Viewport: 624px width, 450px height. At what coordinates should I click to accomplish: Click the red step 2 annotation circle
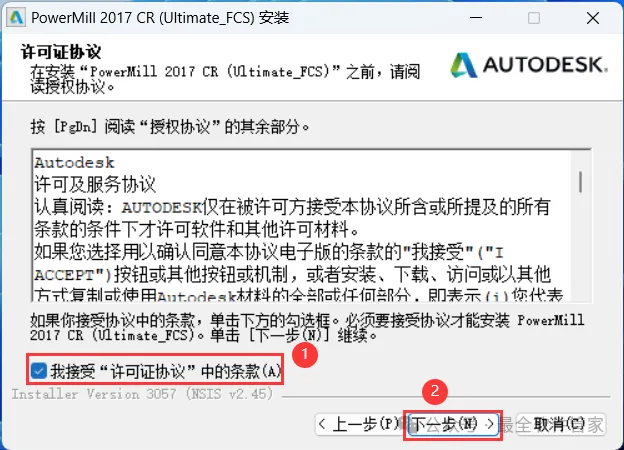pos(435,391)
